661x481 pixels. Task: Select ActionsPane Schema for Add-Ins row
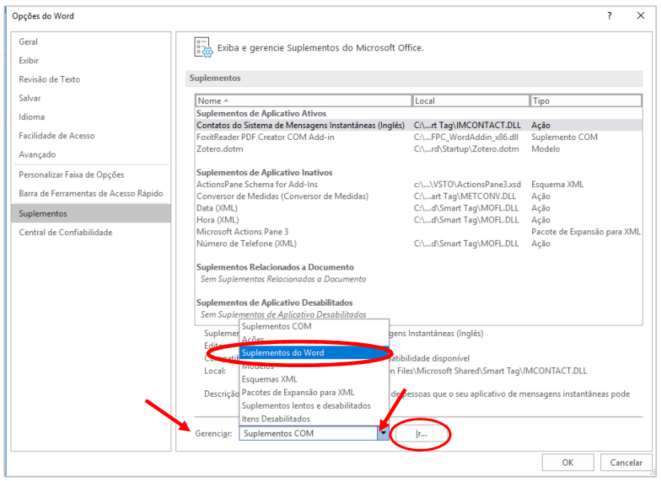pos(419,184)
